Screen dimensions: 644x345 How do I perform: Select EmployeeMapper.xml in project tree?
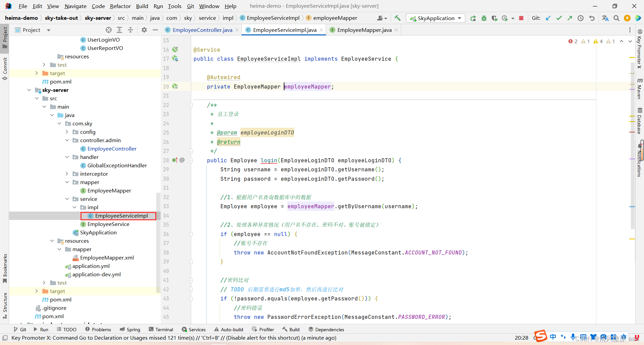(107, 257)
